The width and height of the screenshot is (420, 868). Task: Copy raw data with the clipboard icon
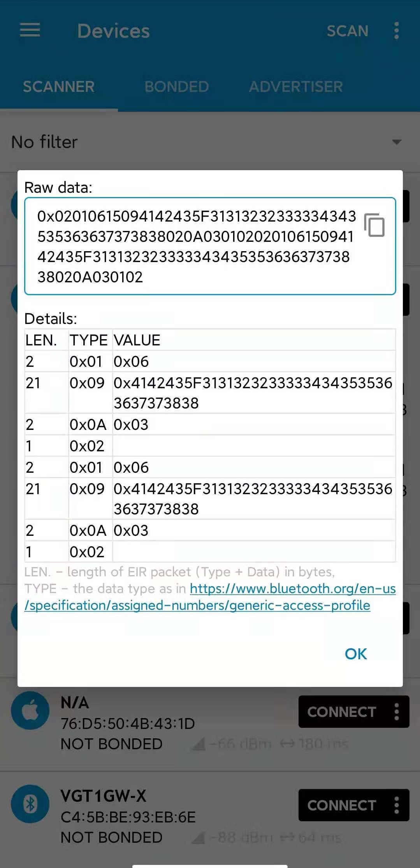pos(374,225)
